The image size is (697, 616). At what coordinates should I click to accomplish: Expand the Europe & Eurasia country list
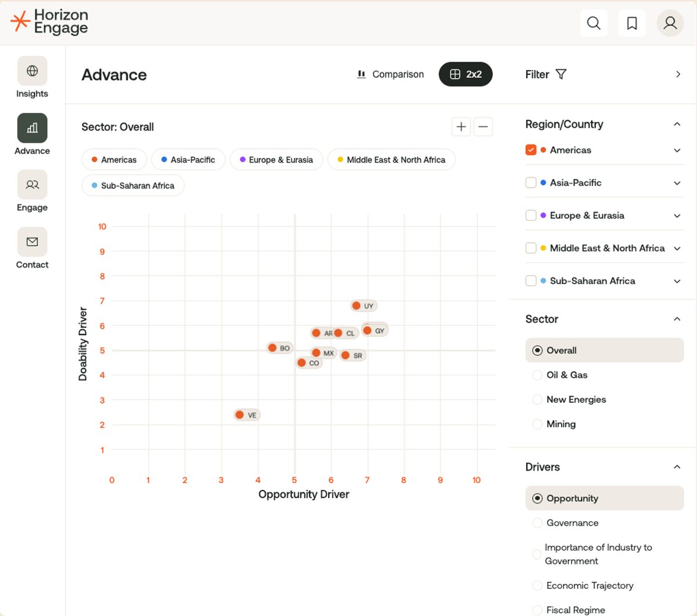677,215
